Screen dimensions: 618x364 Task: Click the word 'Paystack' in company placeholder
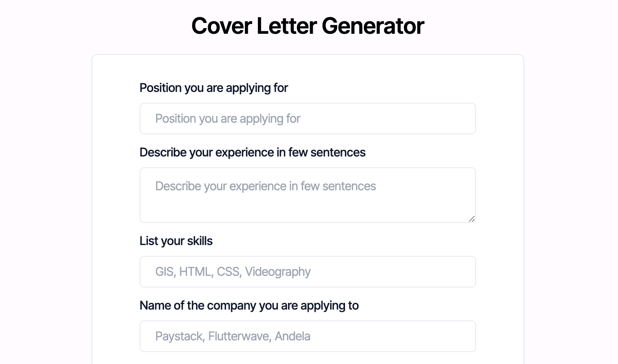180,336
